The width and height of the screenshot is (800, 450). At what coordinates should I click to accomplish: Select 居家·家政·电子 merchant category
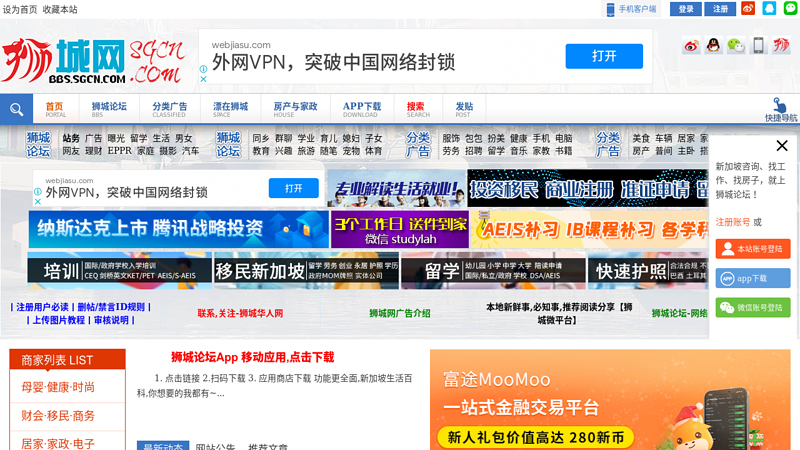point(58,443)
